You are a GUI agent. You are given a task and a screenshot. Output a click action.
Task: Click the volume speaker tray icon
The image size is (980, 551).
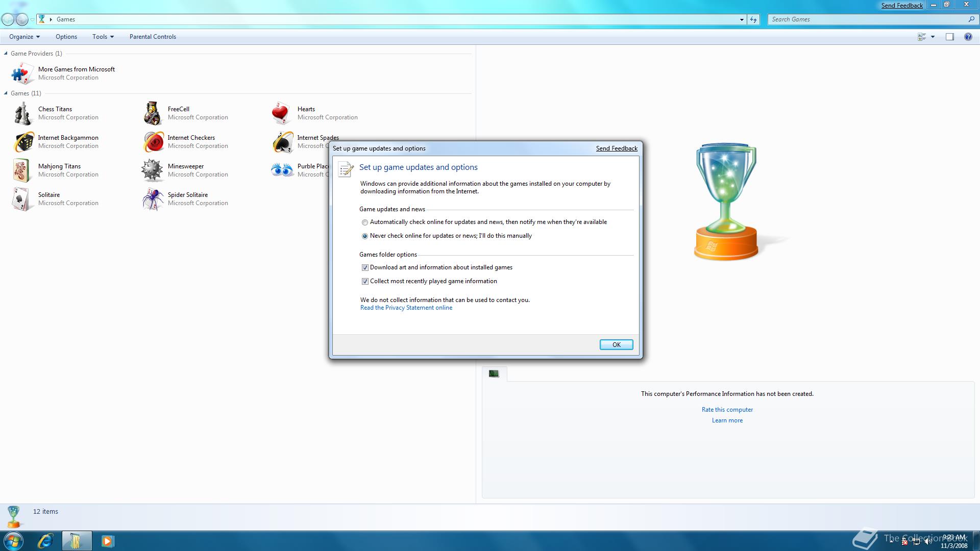click(928, 541)
